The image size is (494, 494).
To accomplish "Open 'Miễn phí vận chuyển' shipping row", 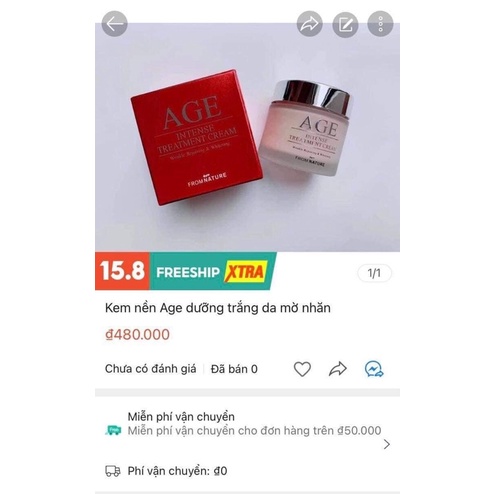I will (x=247, y=430).
